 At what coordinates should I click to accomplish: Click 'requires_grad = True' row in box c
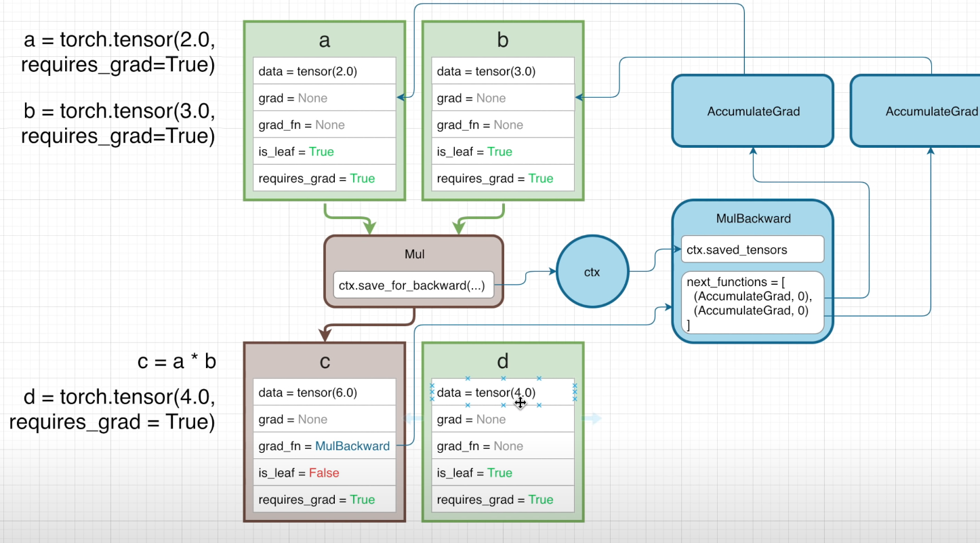pyautogui.click(x=325, y=500)
